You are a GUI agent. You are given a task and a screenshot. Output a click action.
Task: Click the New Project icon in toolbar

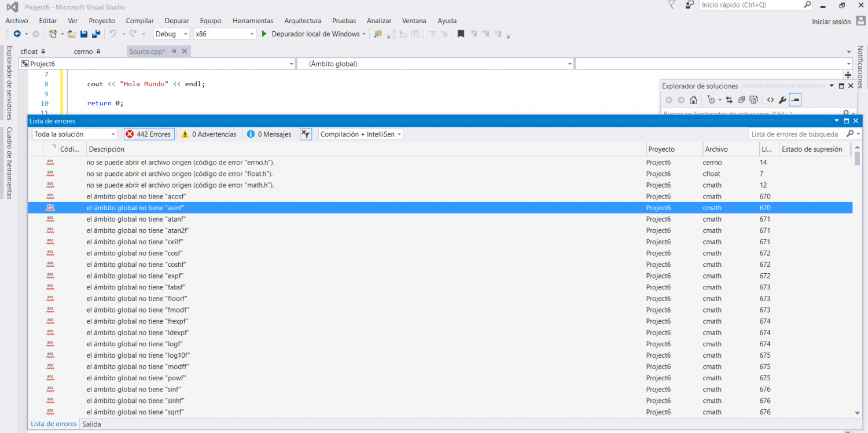[x=53, y=34]
